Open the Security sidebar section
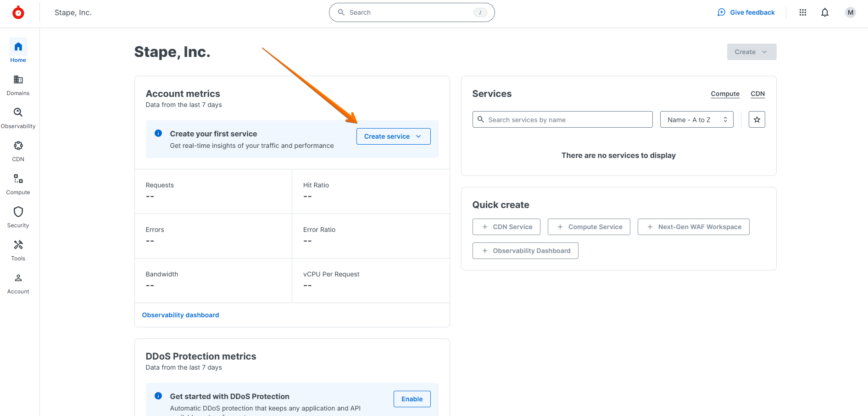Image resolution: width=868 pixels, height=416 pixels. (18, 218)
